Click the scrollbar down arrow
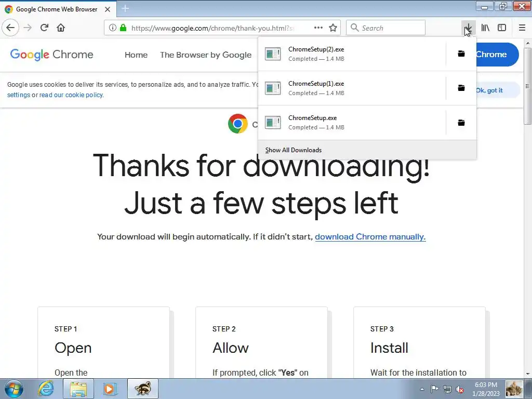The image size is (532, 399). click(528, 374)
